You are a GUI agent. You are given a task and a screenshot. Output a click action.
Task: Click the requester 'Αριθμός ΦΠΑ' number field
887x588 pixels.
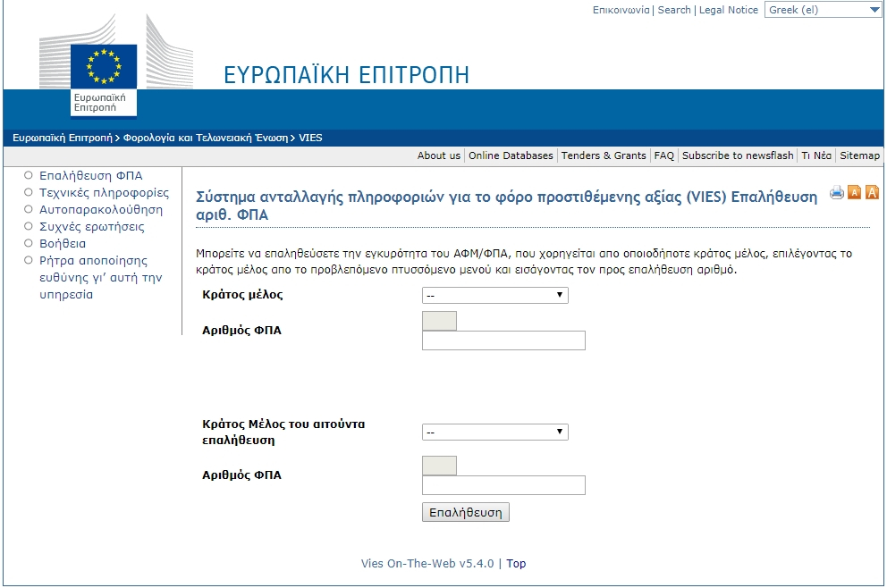tap(503, 485)
